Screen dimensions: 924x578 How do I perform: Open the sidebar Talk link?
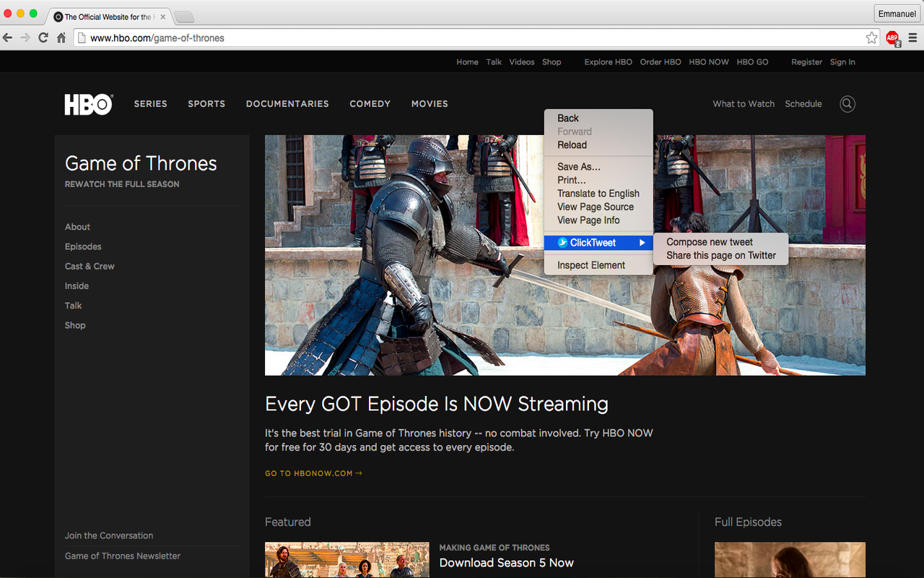(73, 306)
